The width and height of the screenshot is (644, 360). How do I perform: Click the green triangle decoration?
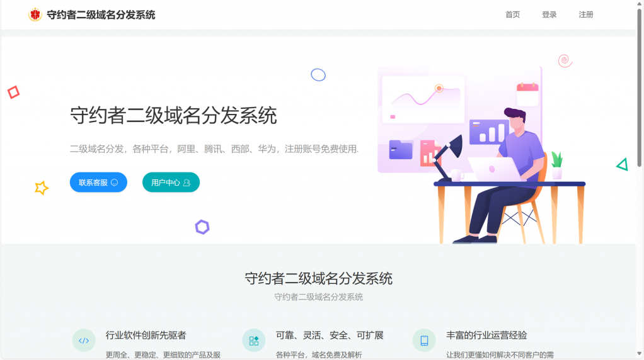tap(623, 164)
